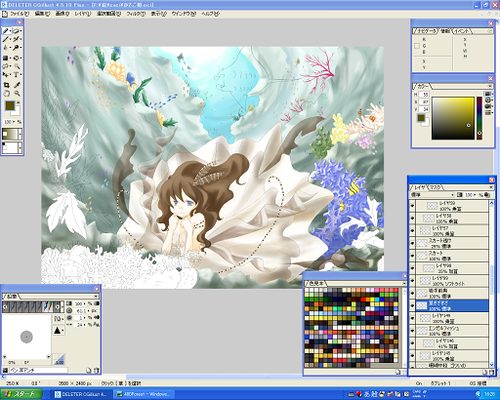Open the brush density 100% dropdown arrow
The width and height of the screenshot is (500, 400).
tap(84, 303)
